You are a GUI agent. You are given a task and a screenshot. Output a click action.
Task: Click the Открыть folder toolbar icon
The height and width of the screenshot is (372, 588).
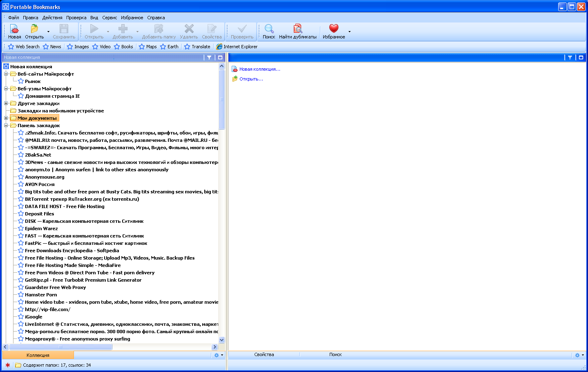click(34, 29)
